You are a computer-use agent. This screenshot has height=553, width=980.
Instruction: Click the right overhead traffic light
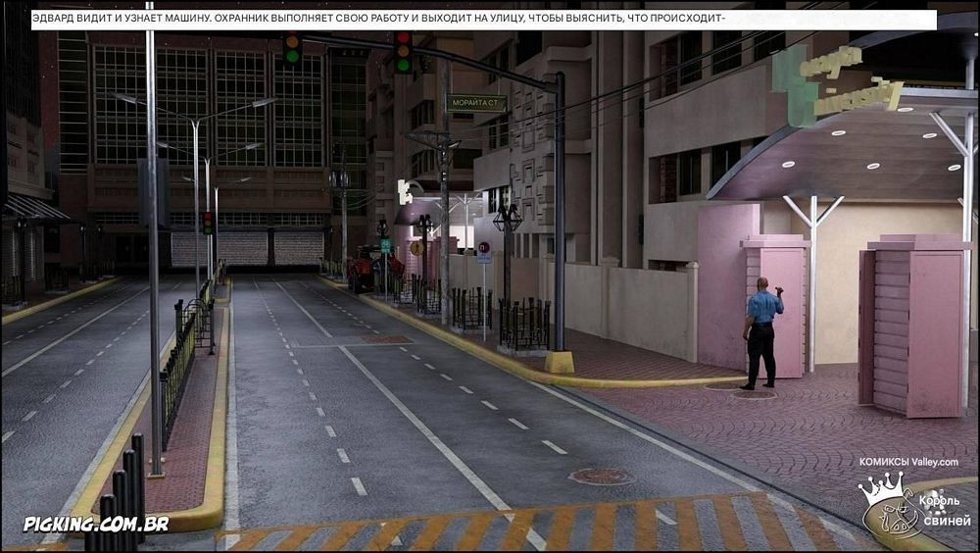(402, 52)
